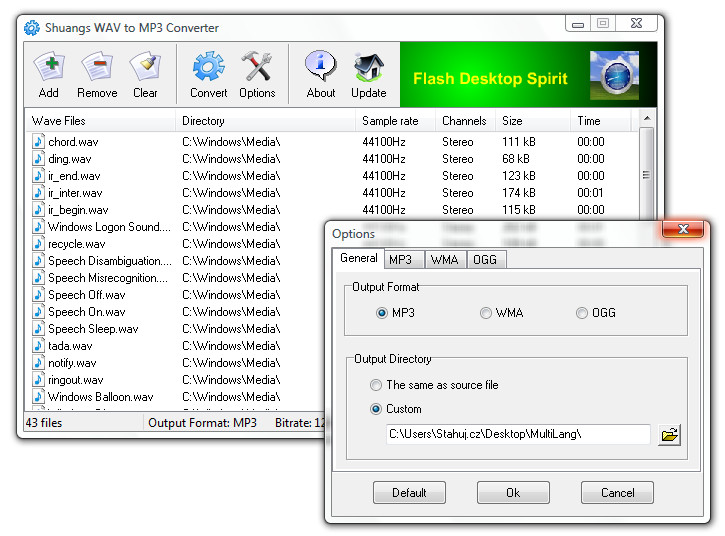This screenshot has height=536, width=725.
Task: Open the OGG settings tab
Action: coord(486,260)
